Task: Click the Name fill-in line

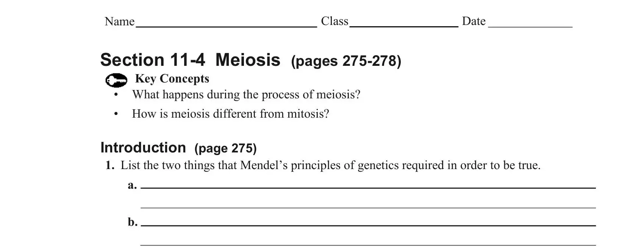Action: coord(226,26)
